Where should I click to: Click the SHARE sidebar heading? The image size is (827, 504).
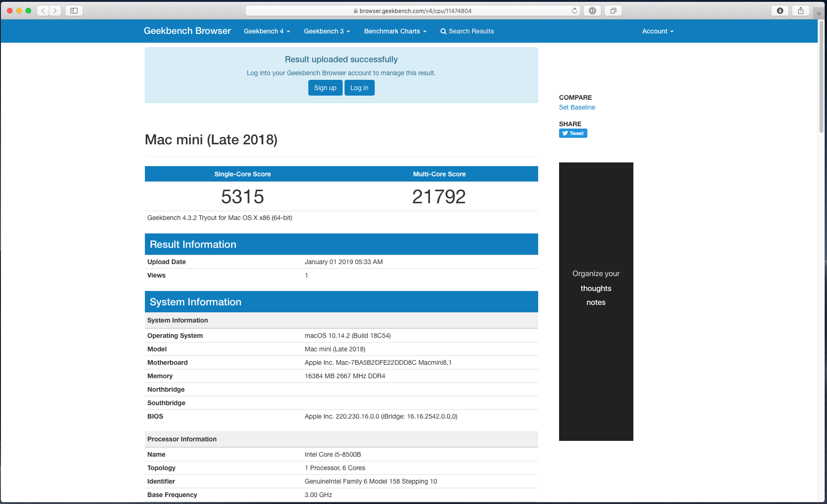570,124
